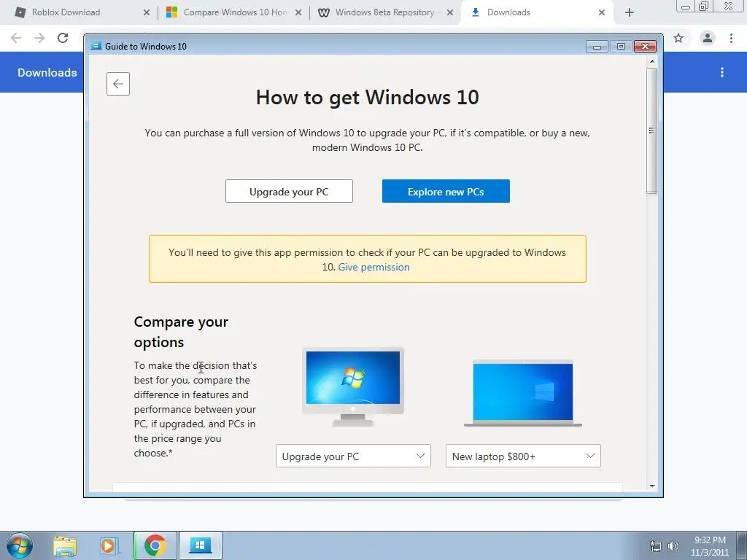Expand the New laptop $800+ dropdown
This screenshot has width=747, height=560.
pyautogui.click(x=523, y=456)
